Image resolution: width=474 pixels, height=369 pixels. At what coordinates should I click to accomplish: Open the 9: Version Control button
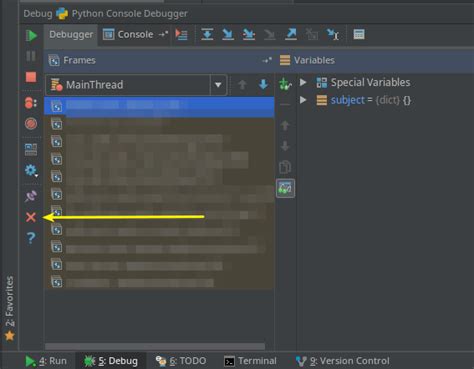pos(343,361)
